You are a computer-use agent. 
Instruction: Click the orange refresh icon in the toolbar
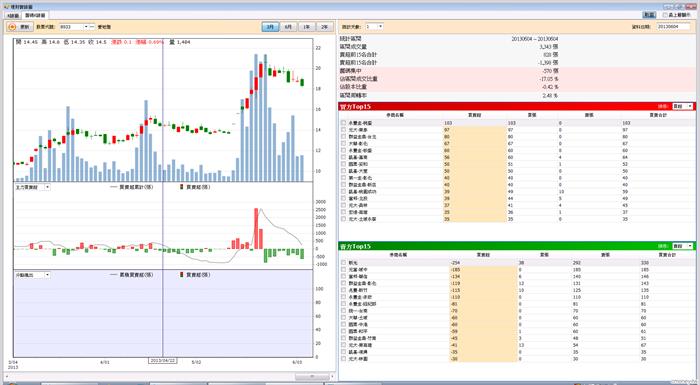12,27
